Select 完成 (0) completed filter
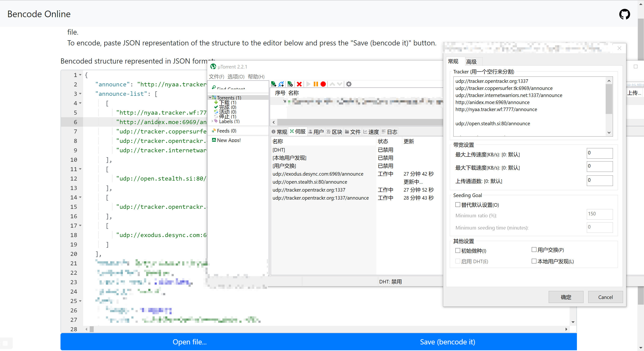This screenshot has height=351, width=644. pyautogui.click(x=228, y=107)
